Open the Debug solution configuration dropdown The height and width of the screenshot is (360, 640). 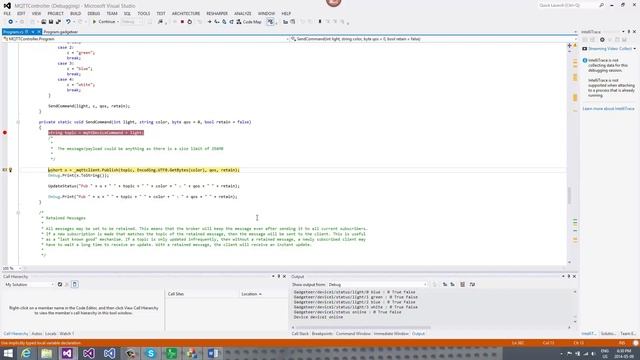[x=132, y=22]
